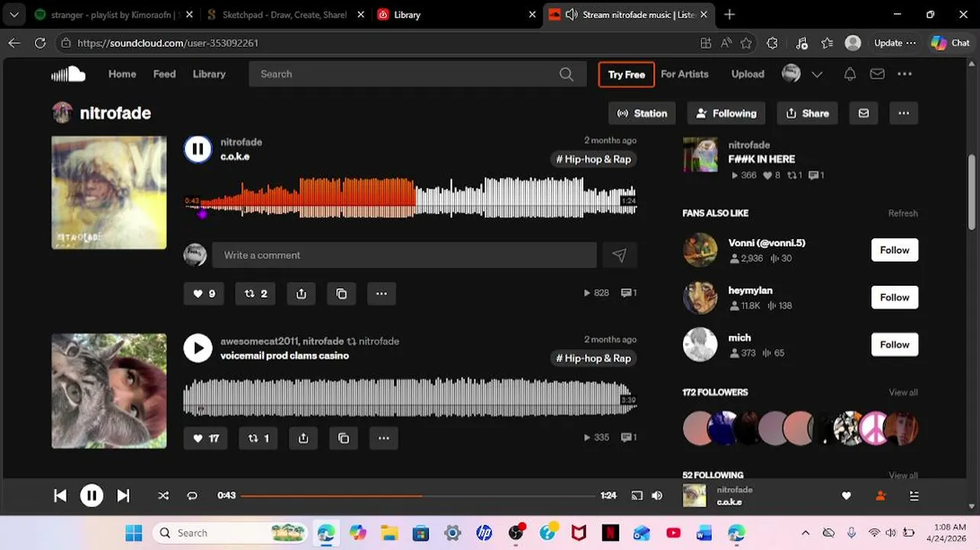Open the Home nav item
This screenshot has width=980, height=550.
pyautogui.click(x=122, y=74)
